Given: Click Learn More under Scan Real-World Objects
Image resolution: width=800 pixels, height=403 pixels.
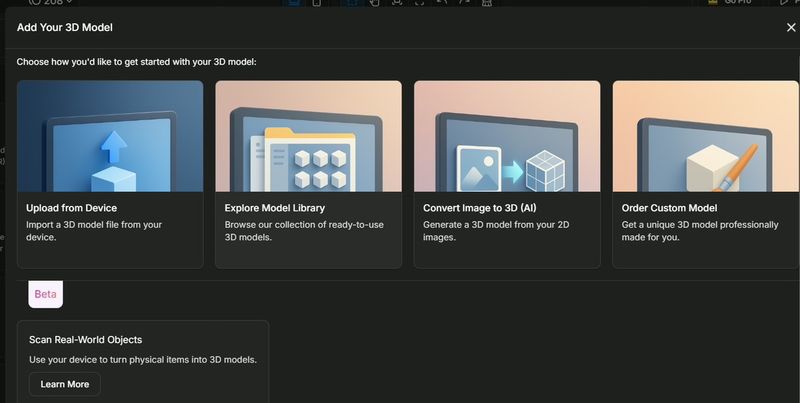Looking at the screenshot, I should [65, 384].
